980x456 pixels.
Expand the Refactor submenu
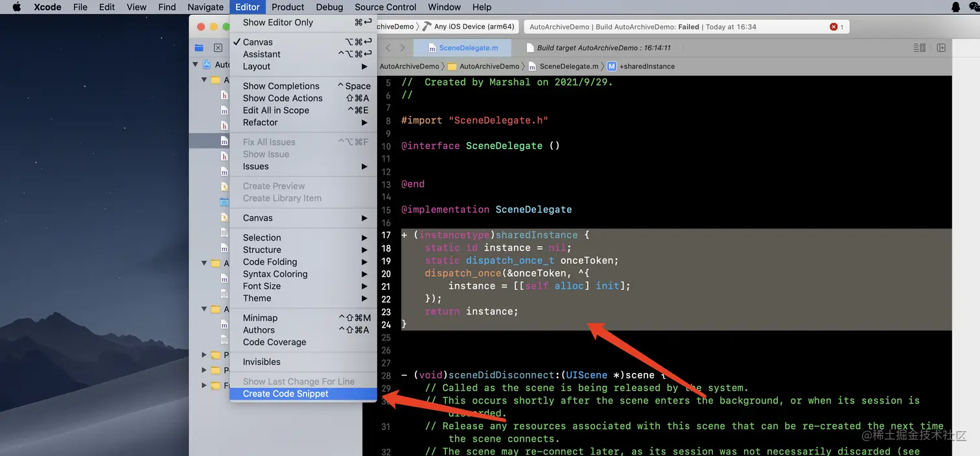[x=303, y=123]
